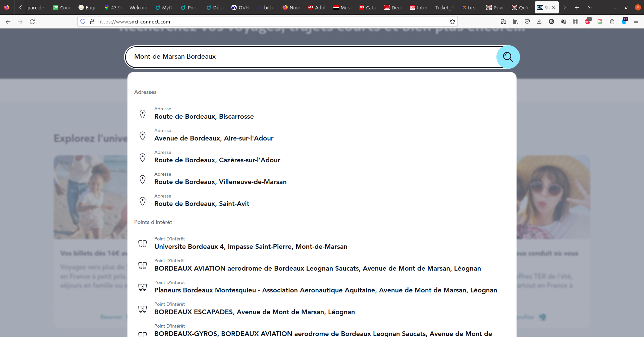Viewport: 644px width, 337px height.
Task: Choose Route de Bordeaux, Cazères-sur-l'Adour
Action: (322, 157)
